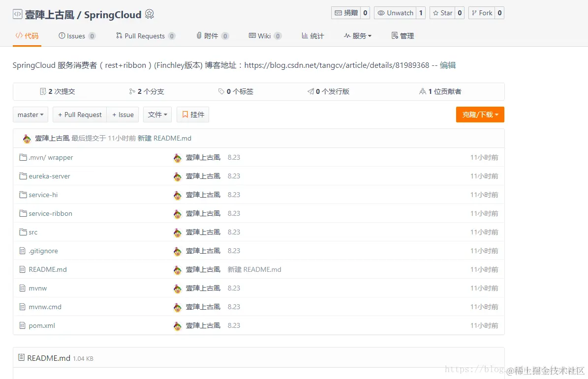Open the 8.23 commit message in service-hi row

click(x=234, y=195)
